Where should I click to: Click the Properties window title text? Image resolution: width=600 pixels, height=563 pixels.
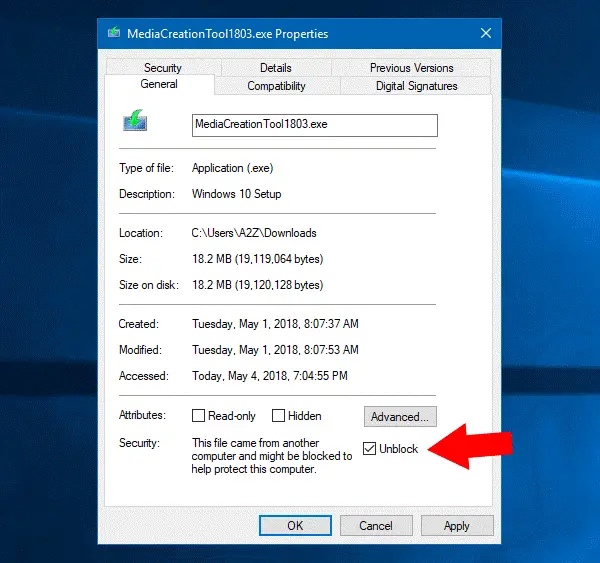[x=228, y=34]
